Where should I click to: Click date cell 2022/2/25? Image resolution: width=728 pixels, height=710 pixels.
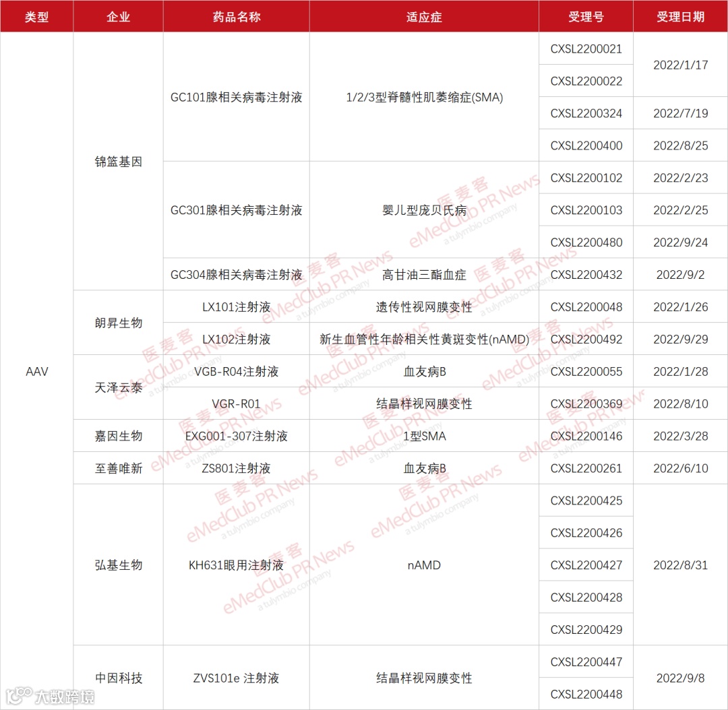680,209
